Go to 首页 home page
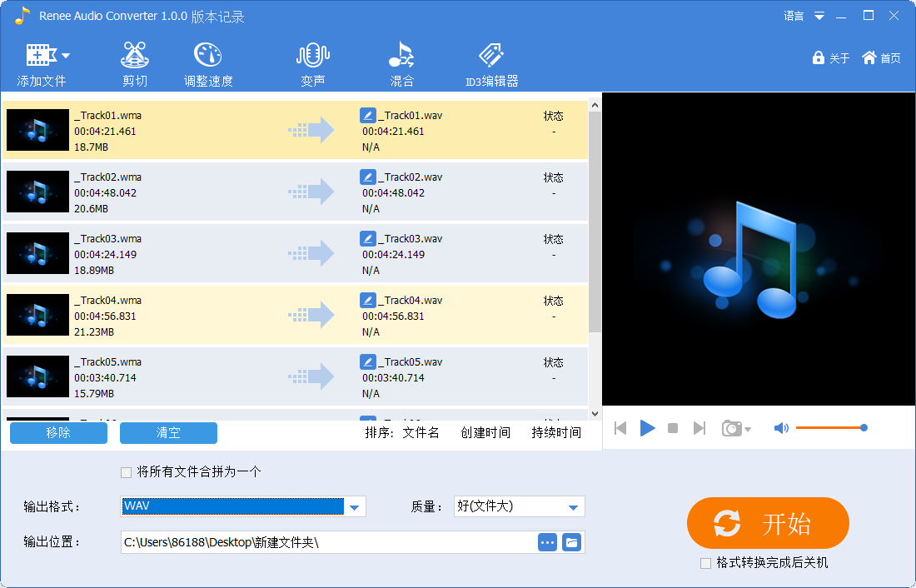Screen dimensions: 916x588 point(882,57)
